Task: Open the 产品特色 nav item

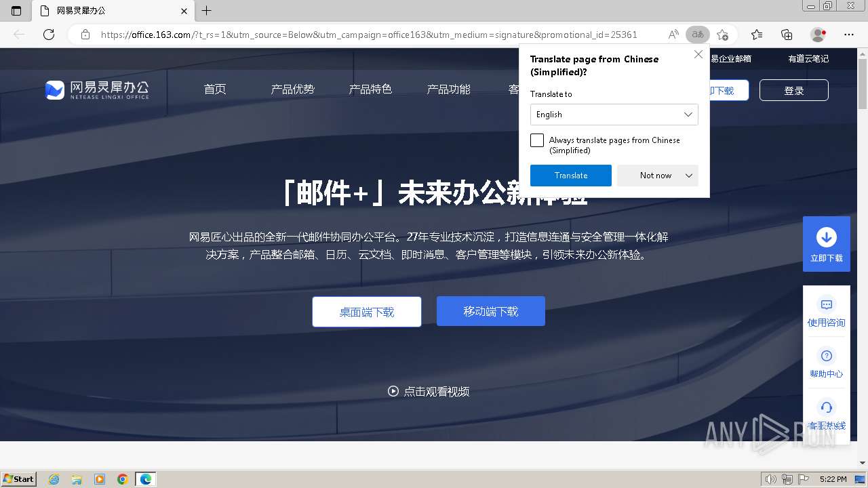Action: click(x=370, y=89)
